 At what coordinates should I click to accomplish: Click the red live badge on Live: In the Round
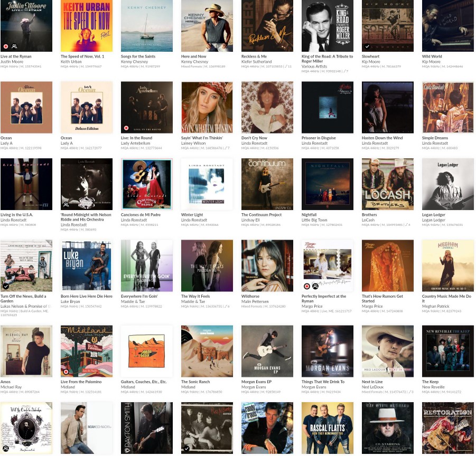[x=126, y=128]
